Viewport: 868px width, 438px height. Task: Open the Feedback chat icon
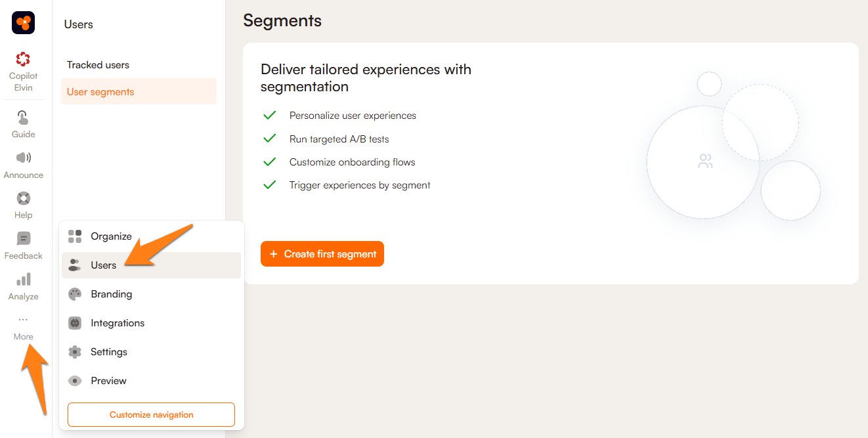(x=23, y=239)
